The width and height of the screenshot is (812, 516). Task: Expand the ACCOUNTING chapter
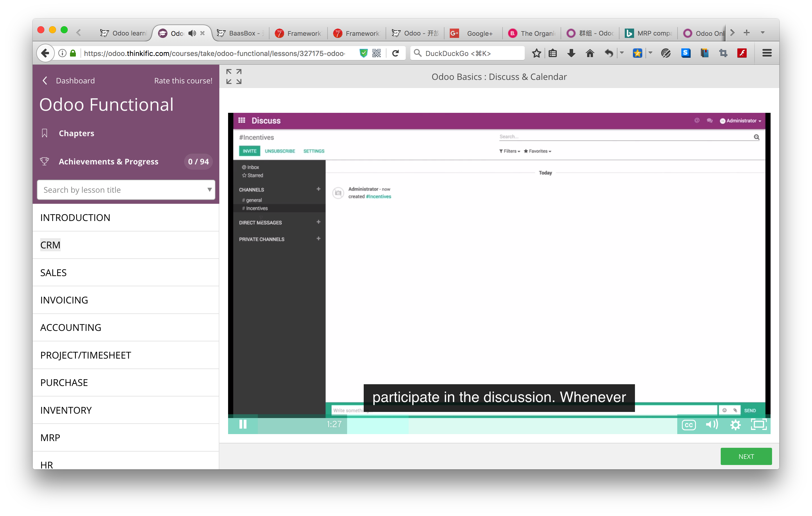pyautogui.click(x=71, y=328)
